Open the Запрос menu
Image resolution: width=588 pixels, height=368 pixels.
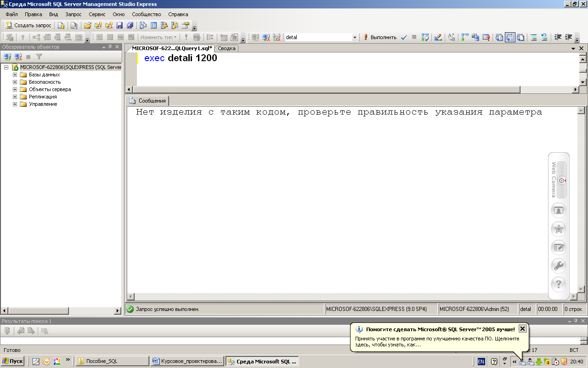click(73, 14)
